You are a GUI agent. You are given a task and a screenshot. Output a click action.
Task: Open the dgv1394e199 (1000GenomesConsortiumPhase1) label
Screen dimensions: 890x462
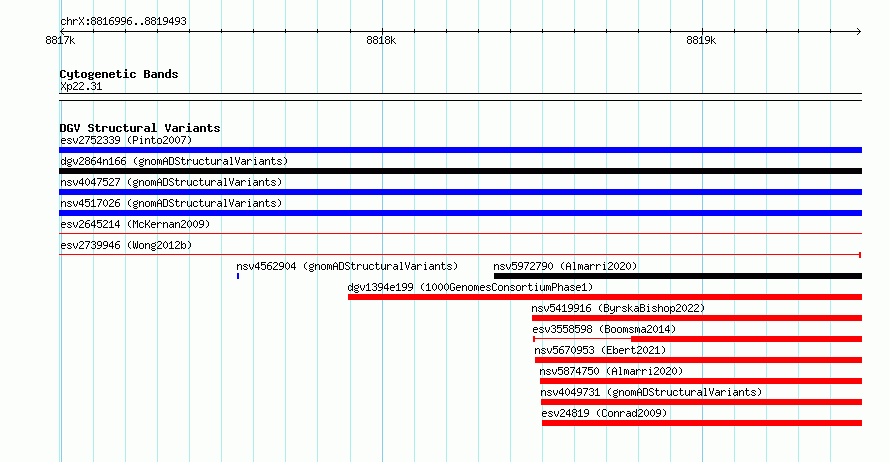click(x=470, y=287)
